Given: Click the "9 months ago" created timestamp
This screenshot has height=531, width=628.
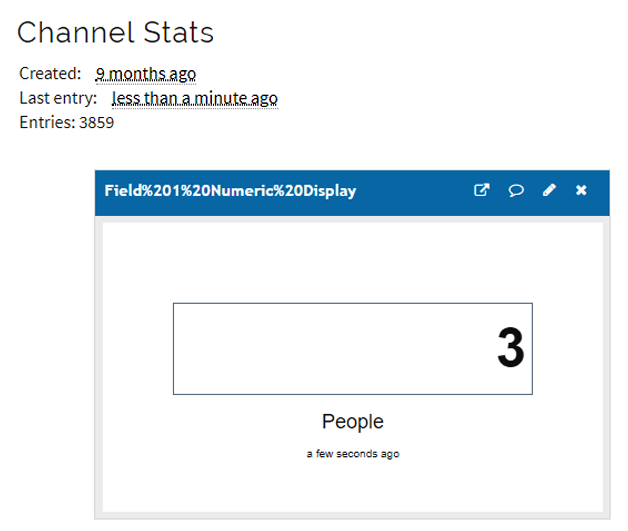Looking at the screenshot, I should [145, 73].
